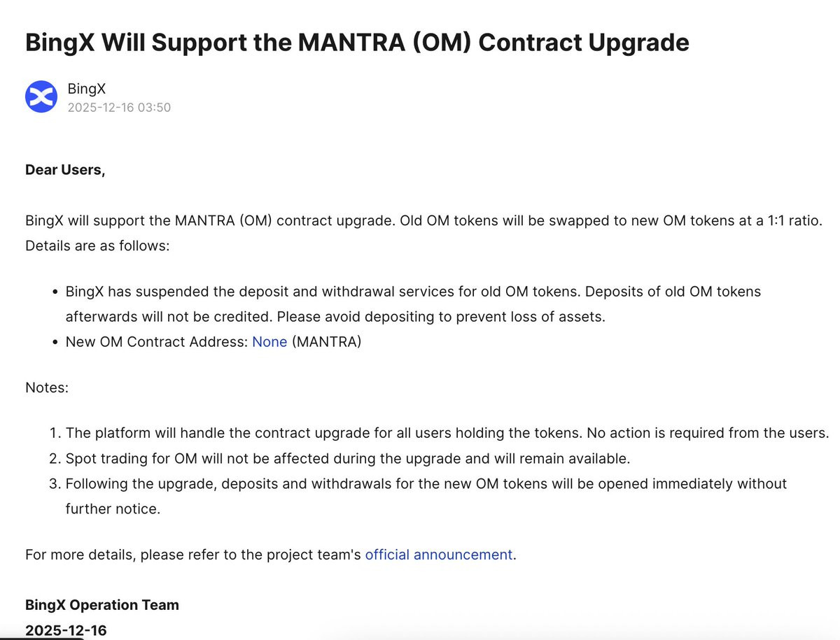Viewport: 840px width, 640px height.
Task: Open the "None" contract address link
Action: pos(269,342)
